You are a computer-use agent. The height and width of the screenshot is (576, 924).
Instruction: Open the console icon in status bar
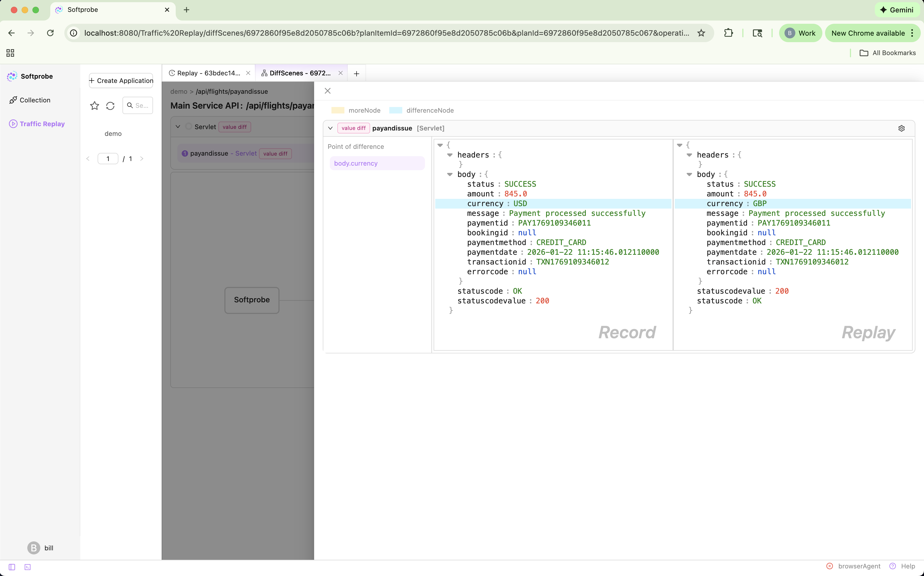tap(28, 567)
